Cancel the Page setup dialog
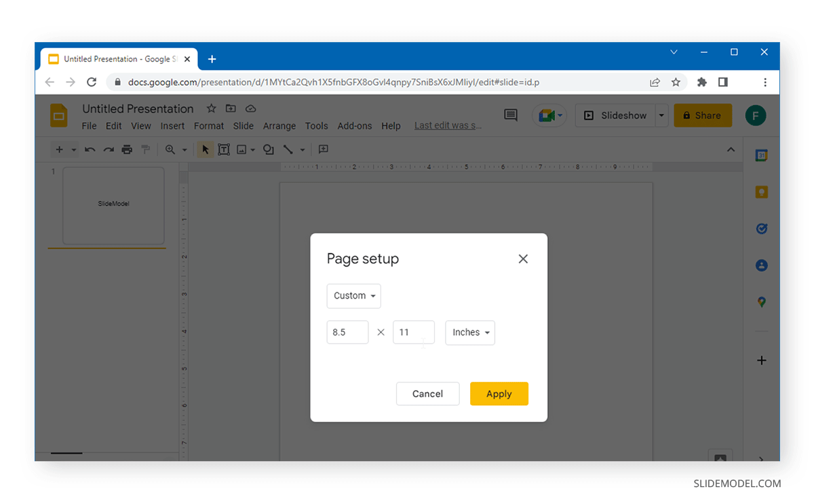The width and height of the screenshot is (814, 504). pyautogui.click(x=427, y=393)
